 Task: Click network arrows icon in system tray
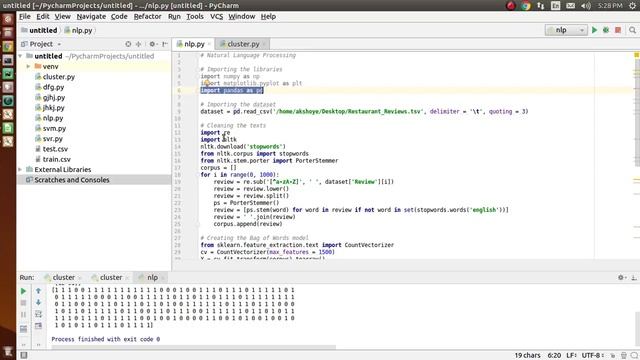tap(541, 6)
